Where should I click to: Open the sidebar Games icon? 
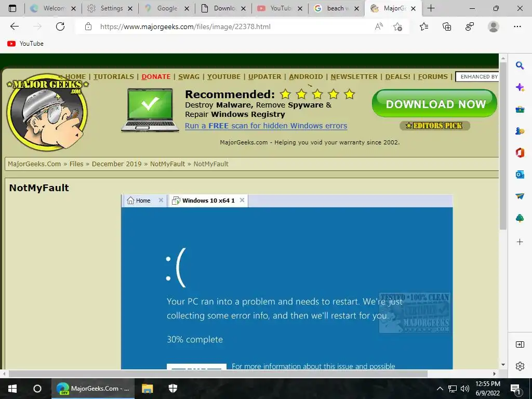(520, 131)
